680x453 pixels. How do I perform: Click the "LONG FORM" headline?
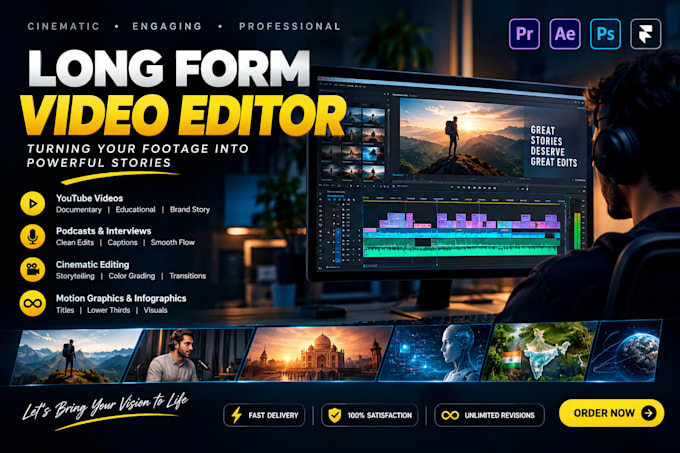pyautogui.click(x=170, y=68)
